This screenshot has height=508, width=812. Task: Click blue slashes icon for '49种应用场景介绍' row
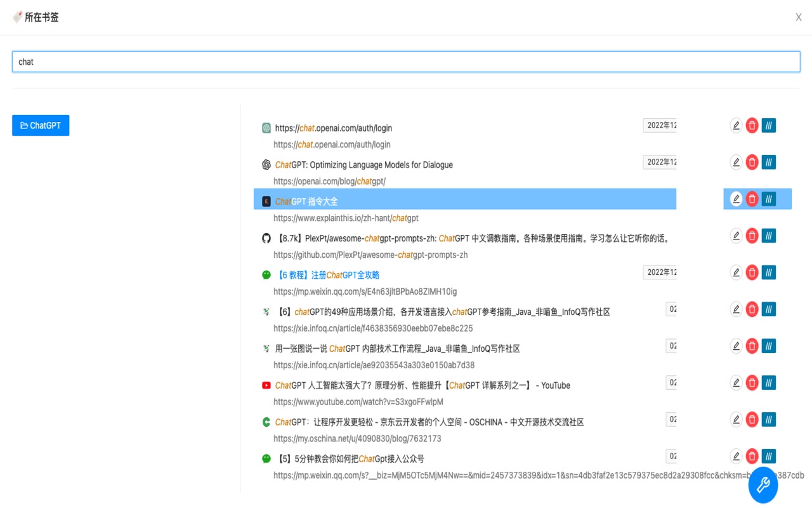pyautogui.click(x=769, y=310)
